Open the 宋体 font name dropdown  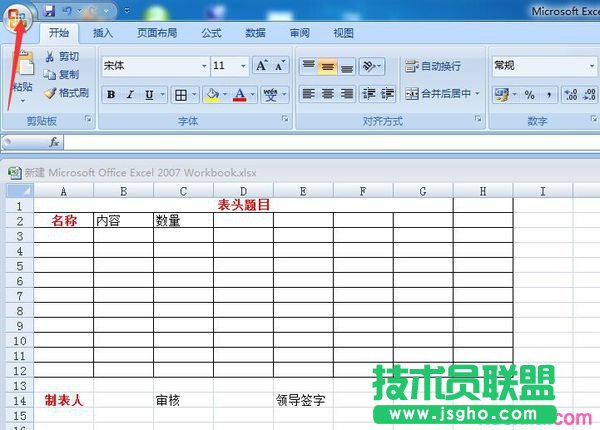point(204,66)
